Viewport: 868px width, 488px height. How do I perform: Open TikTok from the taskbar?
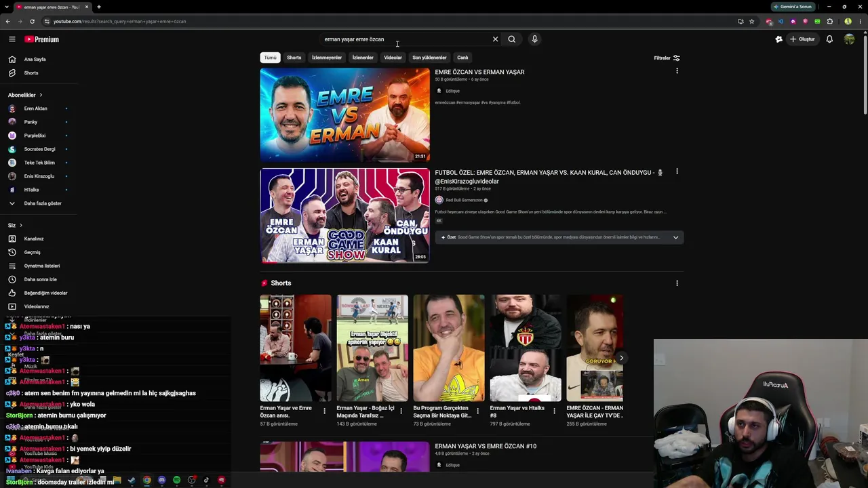tap(206, 481)
